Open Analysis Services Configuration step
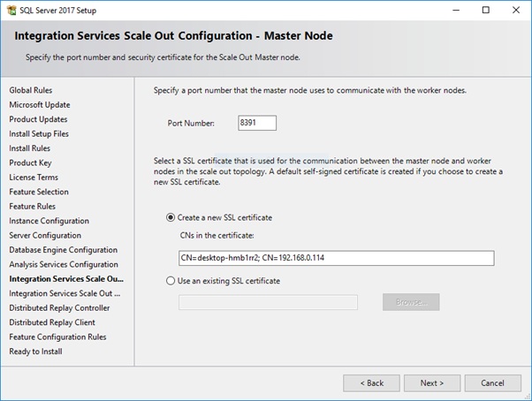532x401 pixels. (64, 264)
